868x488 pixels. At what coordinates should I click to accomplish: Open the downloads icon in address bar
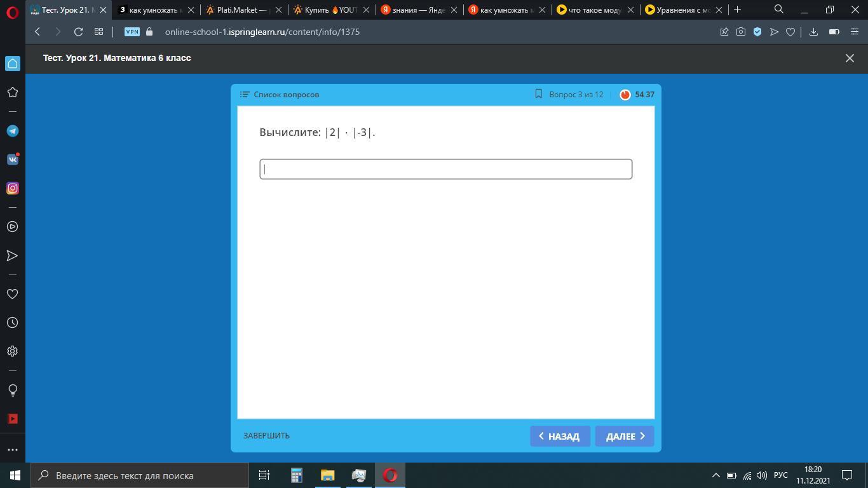tap(813, 32)
